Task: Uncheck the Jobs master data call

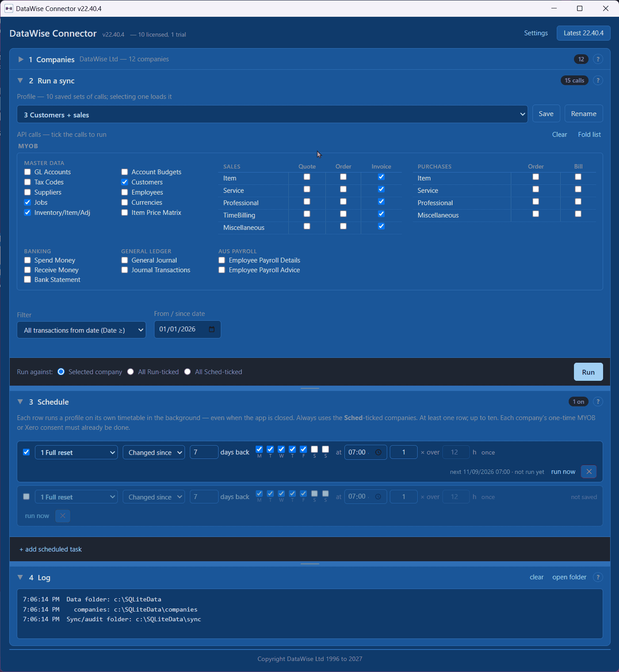Action: [27, 202]
